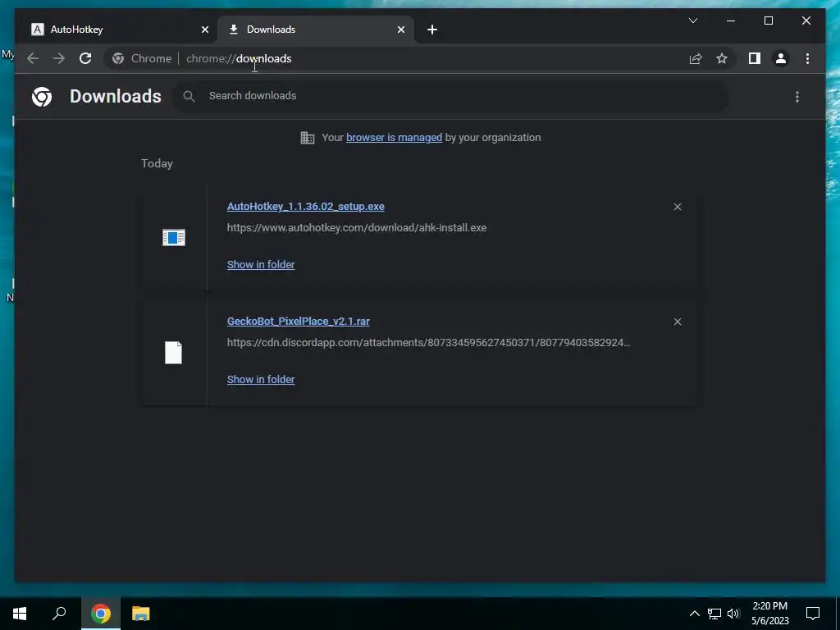Open the Chrome side panel

[755, 58]
